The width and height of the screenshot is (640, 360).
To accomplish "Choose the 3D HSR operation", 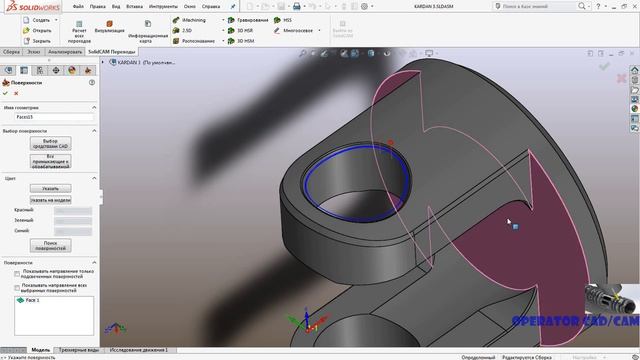I will coord(241,31).
